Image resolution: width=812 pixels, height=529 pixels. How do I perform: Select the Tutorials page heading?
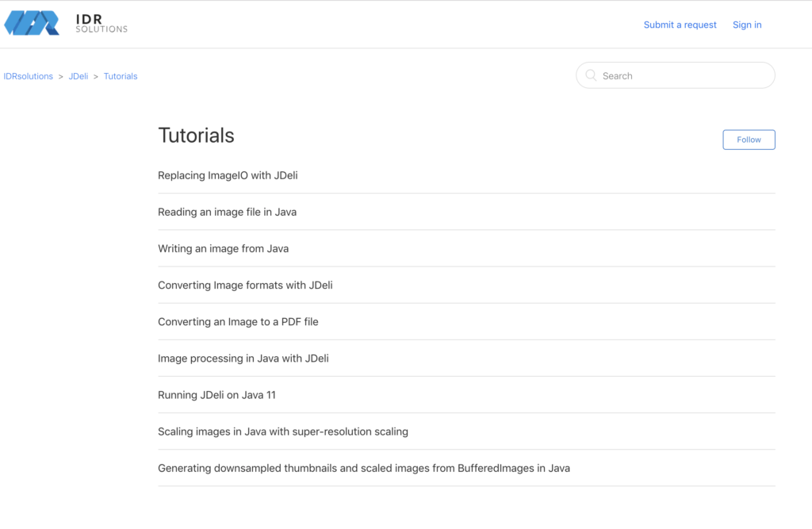click(x=196, y=136)
